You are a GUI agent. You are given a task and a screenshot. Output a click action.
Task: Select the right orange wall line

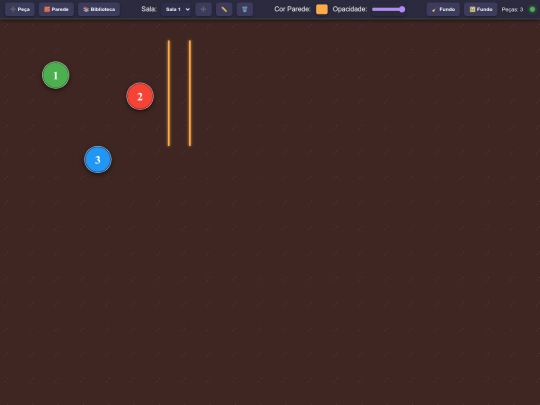click(x=190, y=93)
